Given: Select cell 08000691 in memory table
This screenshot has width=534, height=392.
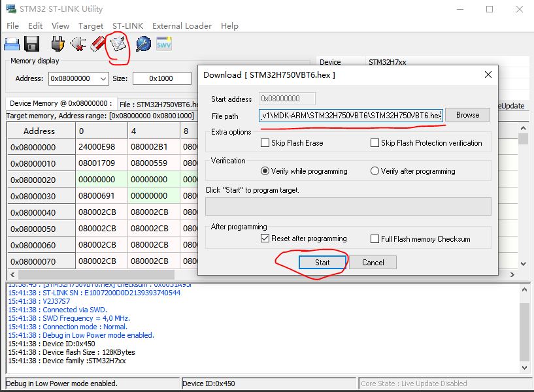Looking at the screenshot, I should [x=101, y=196].
